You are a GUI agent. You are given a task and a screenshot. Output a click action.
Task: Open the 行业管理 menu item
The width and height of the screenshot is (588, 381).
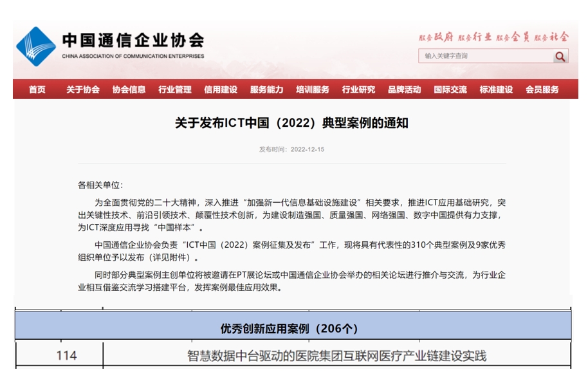[175, 89]
